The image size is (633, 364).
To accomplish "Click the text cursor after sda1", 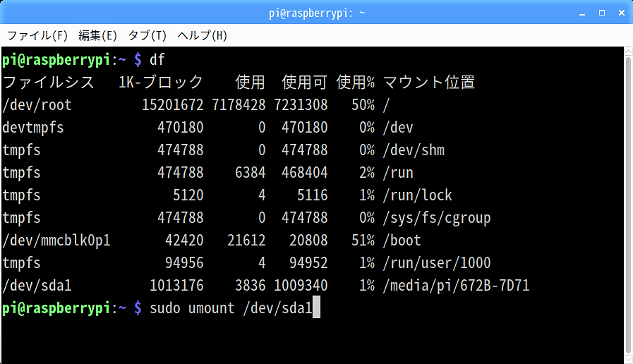I will 316,308.
